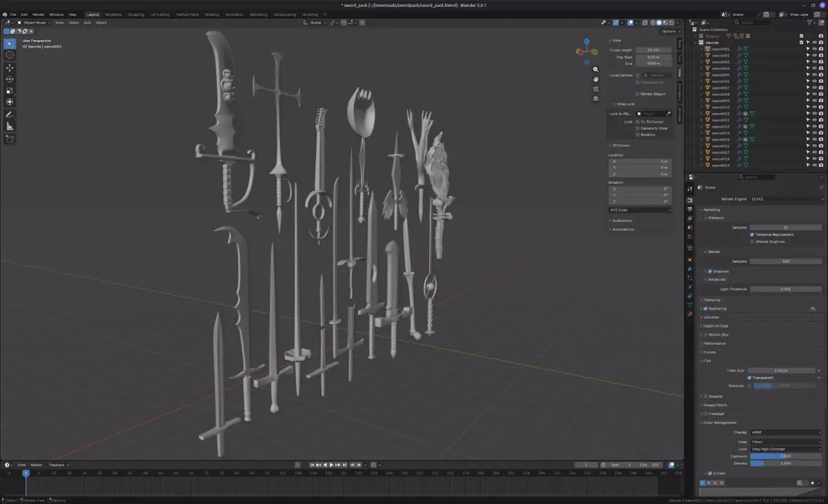Viewport: 828px width, 504px height.
Task: Click the Blender logo menu icon
Action: 5,14
